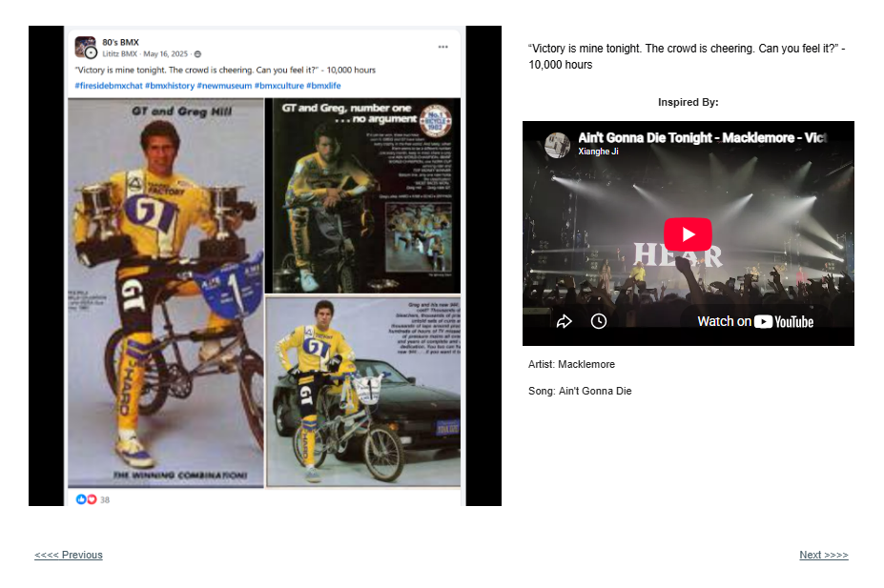The height and width of the screenshot is (588, 884).
Task: Open the video title Ain't Gonna Die Tonight
Action: (702, 137)
